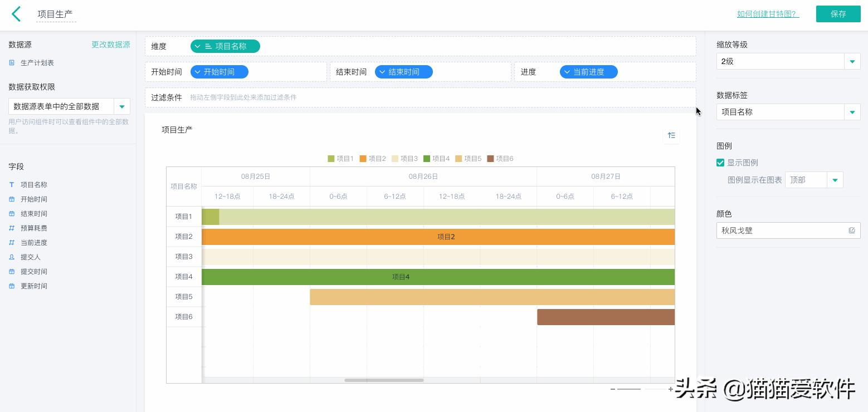Viewport: 868px width, 412px height.
Task: Click the edit icon in the 秋风戈壁 color field
Action: (x=851, y=230)
